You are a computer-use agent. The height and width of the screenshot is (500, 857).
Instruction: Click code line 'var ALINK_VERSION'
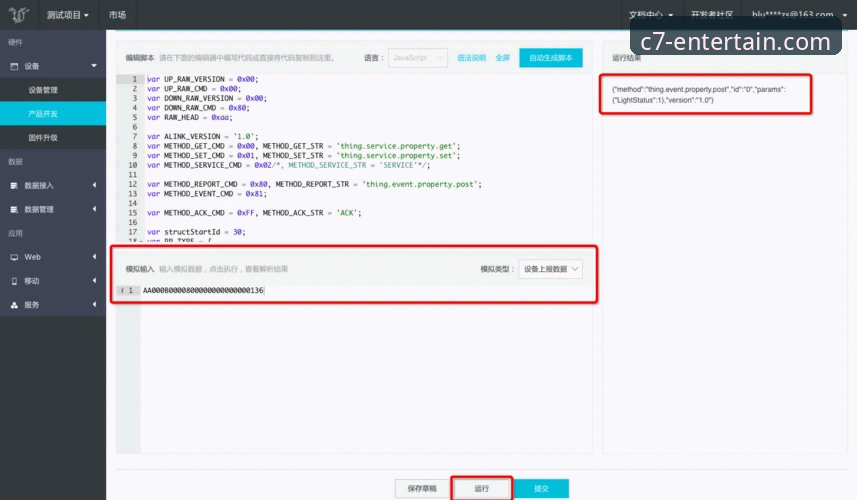pyautogui.click(x=202, y=137)
